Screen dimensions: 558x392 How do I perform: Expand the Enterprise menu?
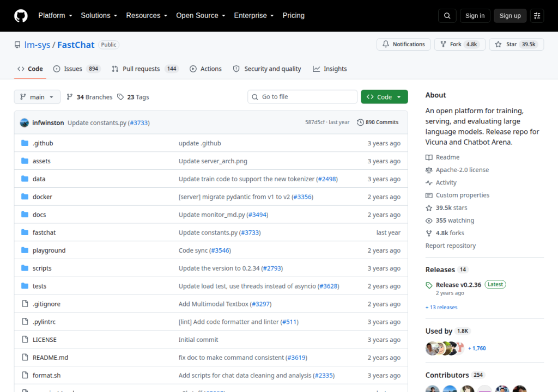click(x=254, y=16)
